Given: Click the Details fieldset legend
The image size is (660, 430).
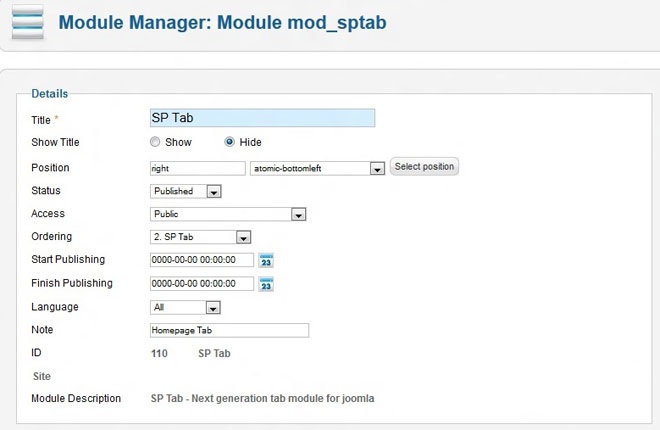Looking at the screenshot, I should pyautogui.click(x=50, y=94).
